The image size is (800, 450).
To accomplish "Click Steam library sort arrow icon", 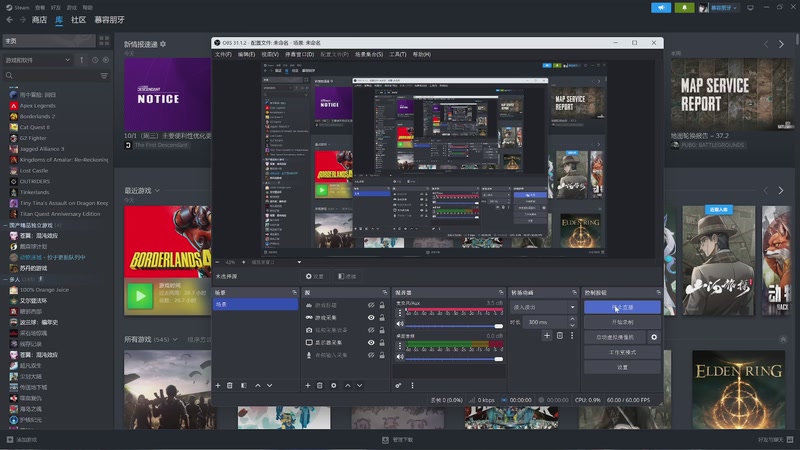I will [82, 60].
